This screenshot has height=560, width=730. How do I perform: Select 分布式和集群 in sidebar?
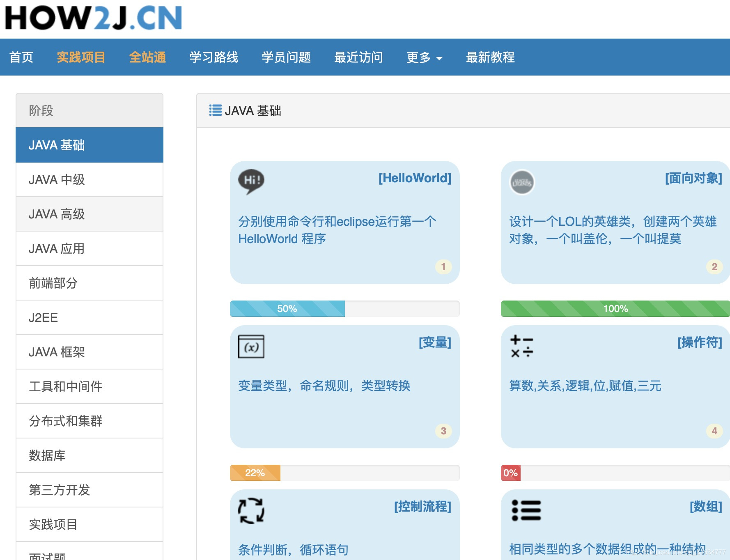click(90, 421)
